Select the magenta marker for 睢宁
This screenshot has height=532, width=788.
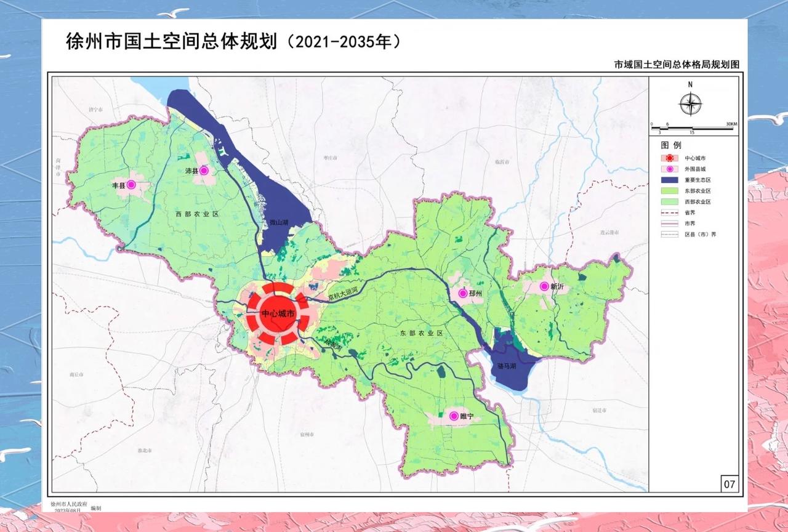point(454,416)
